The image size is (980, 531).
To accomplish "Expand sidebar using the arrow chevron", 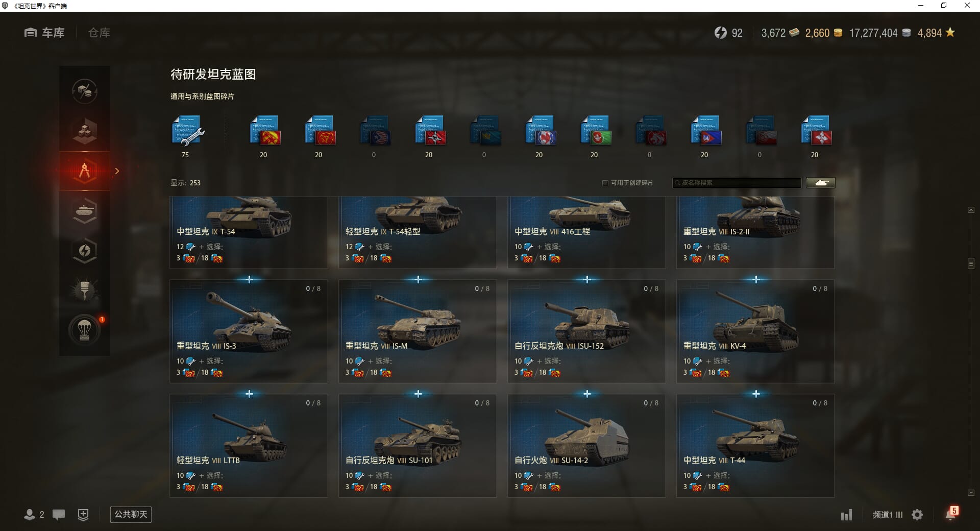I will coord(117,171).
